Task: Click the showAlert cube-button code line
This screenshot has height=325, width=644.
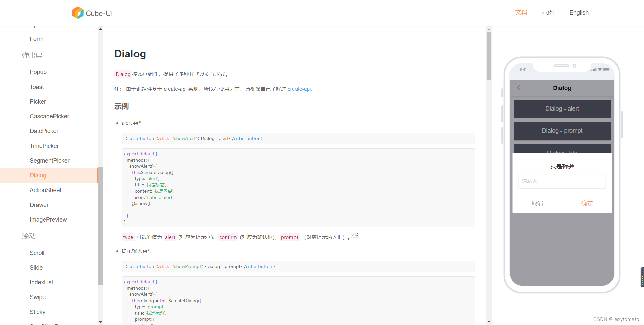Action: pos(194,138)
